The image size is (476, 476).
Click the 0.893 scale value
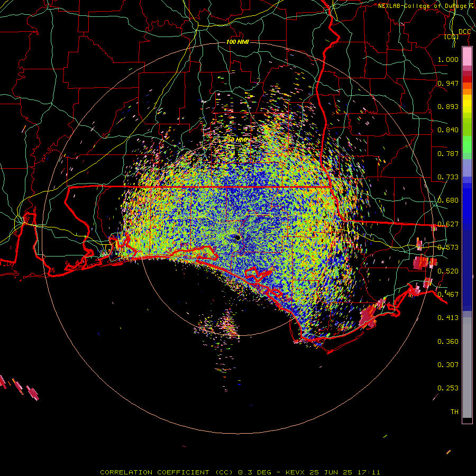coord(448,106)
